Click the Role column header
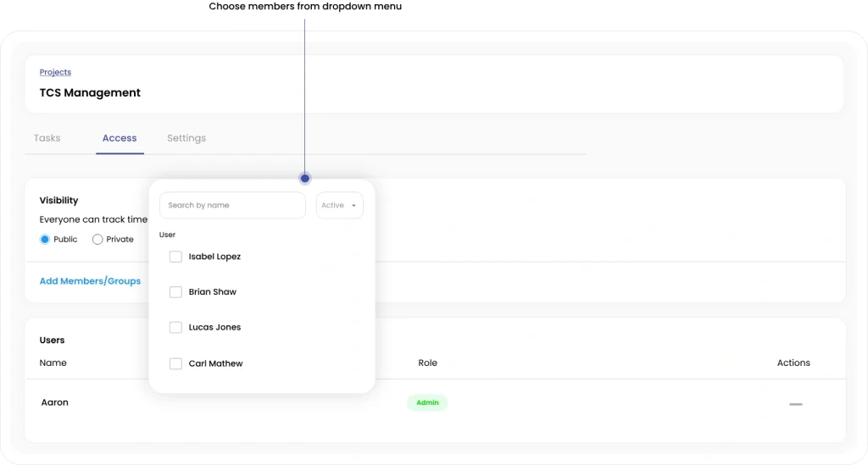868x465 pixels. click(427, 363)
